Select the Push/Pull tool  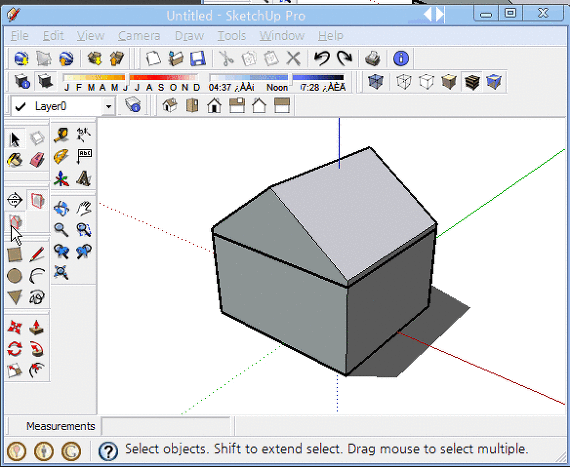(37, 327)
